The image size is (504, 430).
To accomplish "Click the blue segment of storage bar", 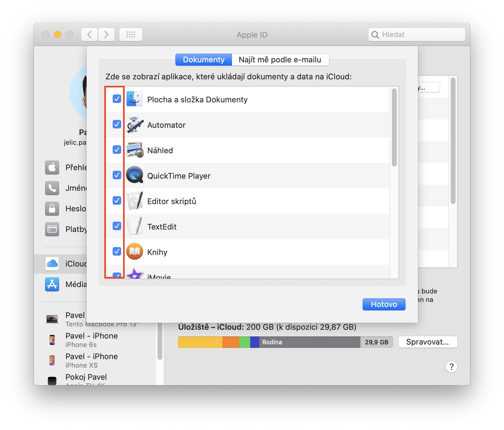I will pyautogui.click(x=255, y=342).
